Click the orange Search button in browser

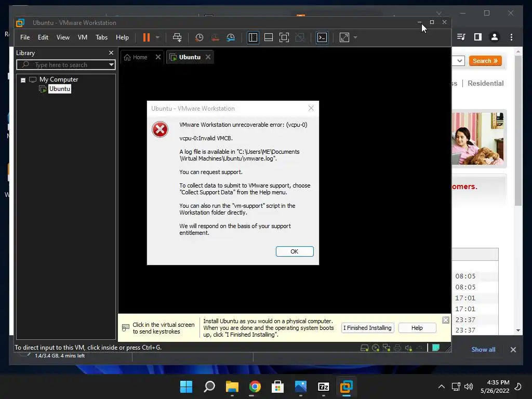[x=485, y=61]
